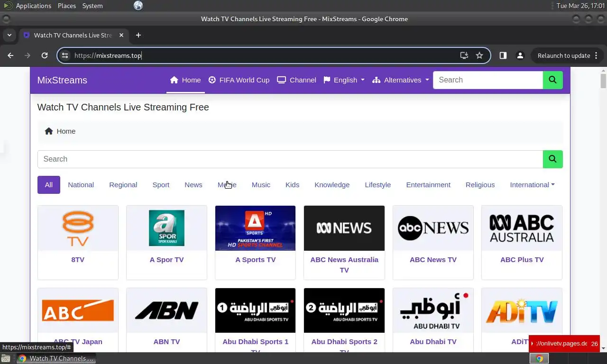The image size is (607, 364).
Task: Click the Home breadcrumb house icon
Action: [49, 131]
